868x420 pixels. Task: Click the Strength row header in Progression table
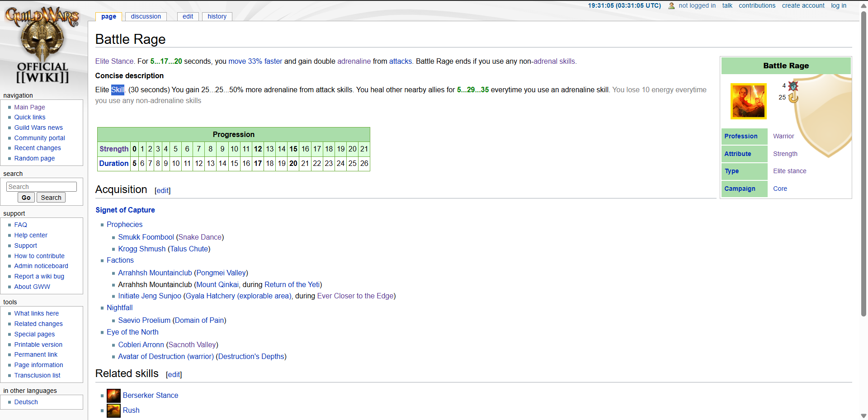pyautogui.click(x=114, y=149)
